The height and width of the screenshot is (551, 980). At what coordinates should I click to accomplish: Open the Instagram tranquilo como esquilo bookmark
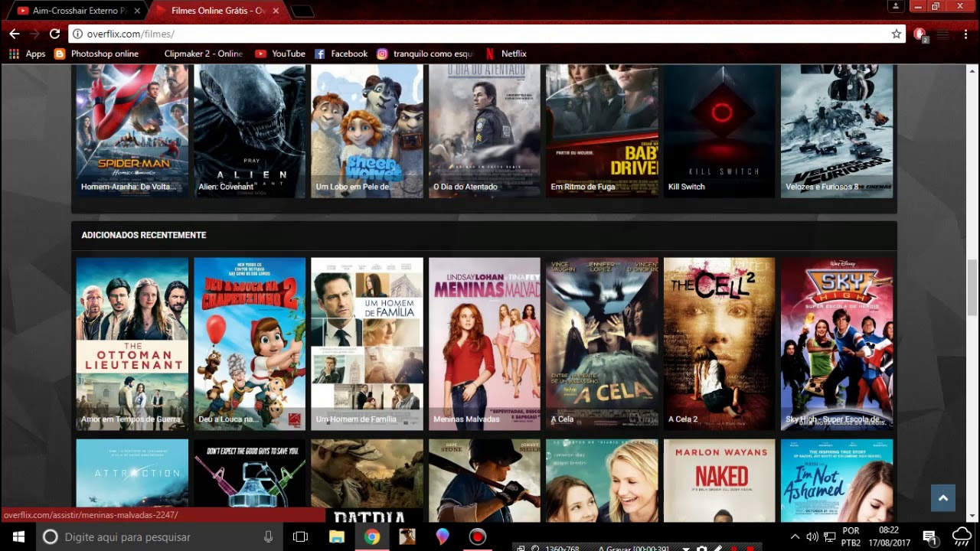coord(425,54)
